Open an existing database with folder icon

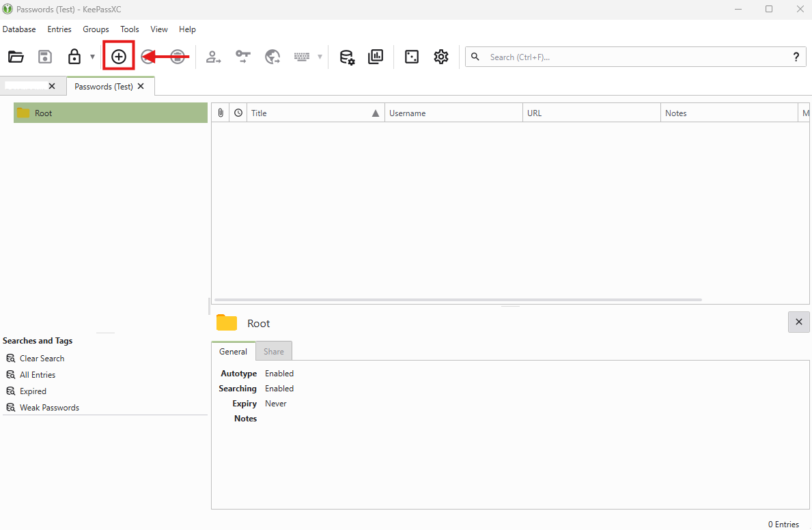click(x=16, y=57)
